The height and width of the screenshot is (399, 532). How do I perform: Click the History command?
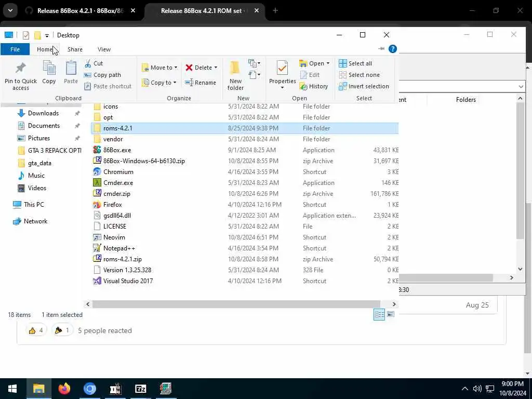coord(314,87)
